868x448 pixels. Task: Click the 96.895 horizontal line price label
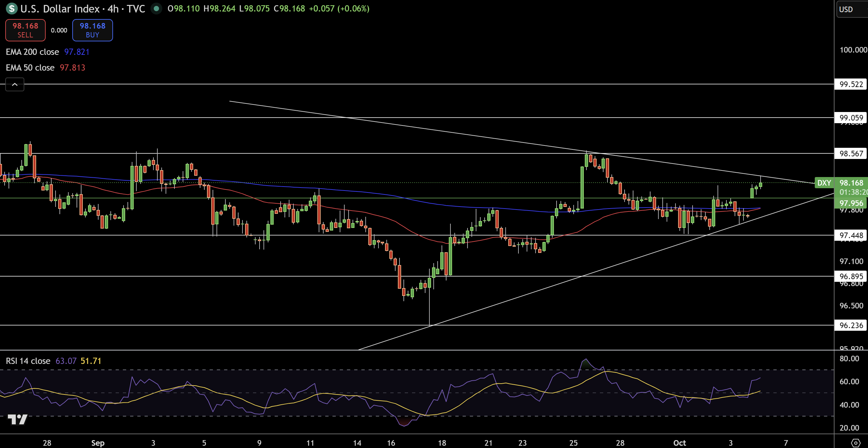tap(851, 277)
